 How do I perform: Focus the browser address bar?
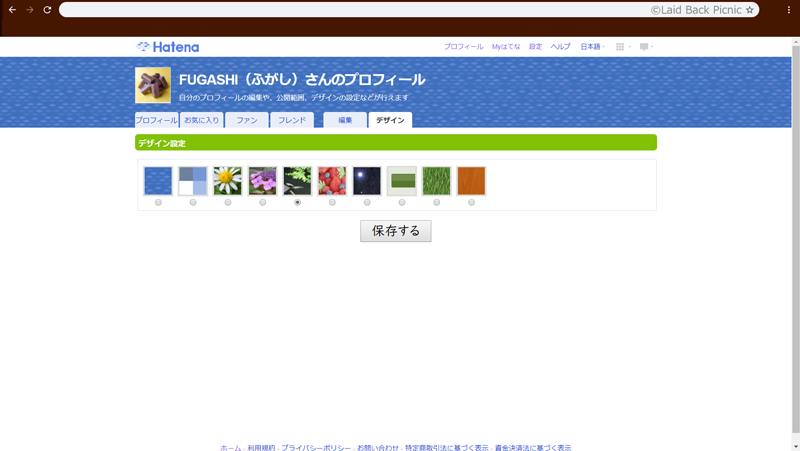[409, 10]
